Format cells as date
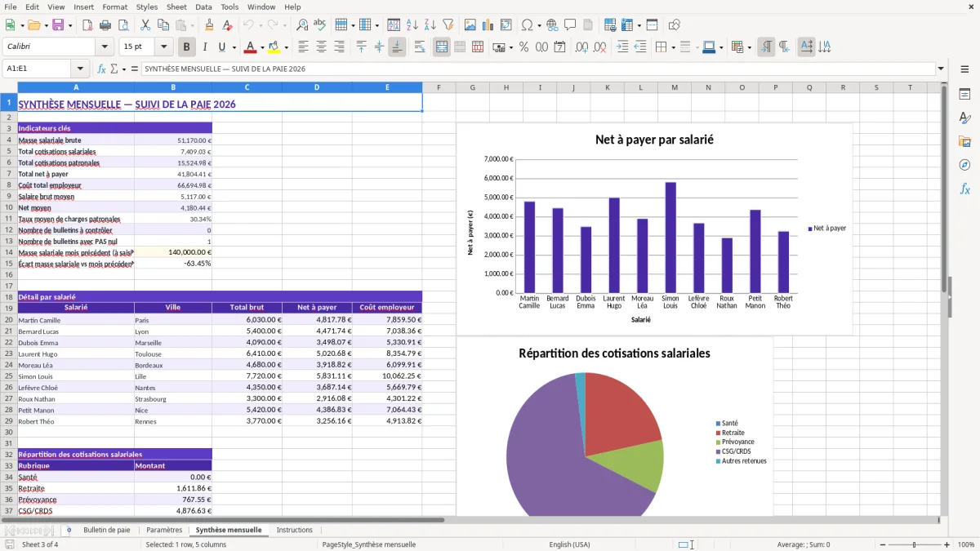The image size is (980, 551). tap(560, 47)
